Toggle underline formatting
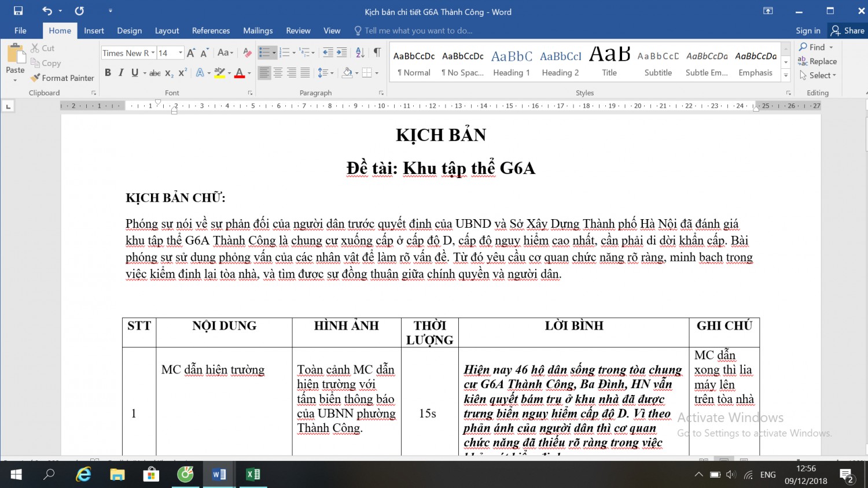The width and height of the screenshot is (868, 488). tap(135, 73)
